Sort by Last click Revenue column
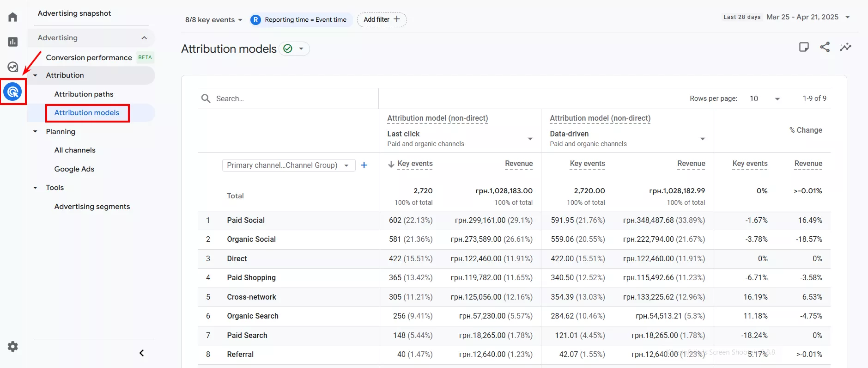 (x=519, y=164)
